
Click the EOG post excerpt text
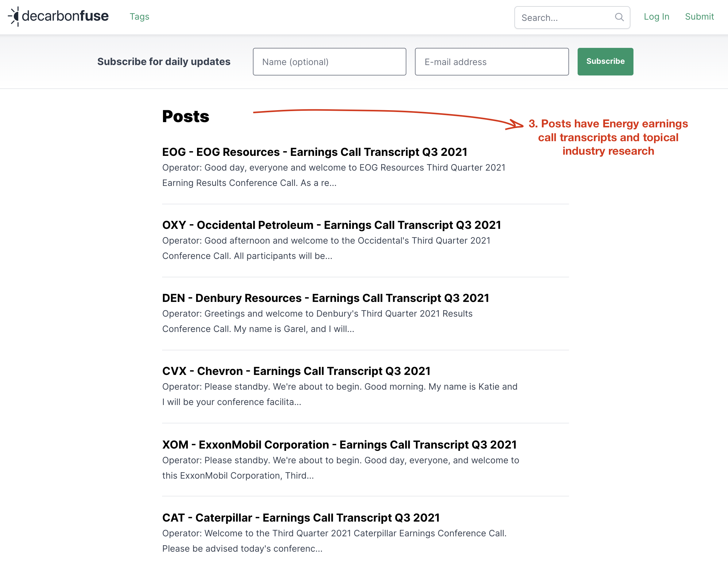tap(333, 175)
